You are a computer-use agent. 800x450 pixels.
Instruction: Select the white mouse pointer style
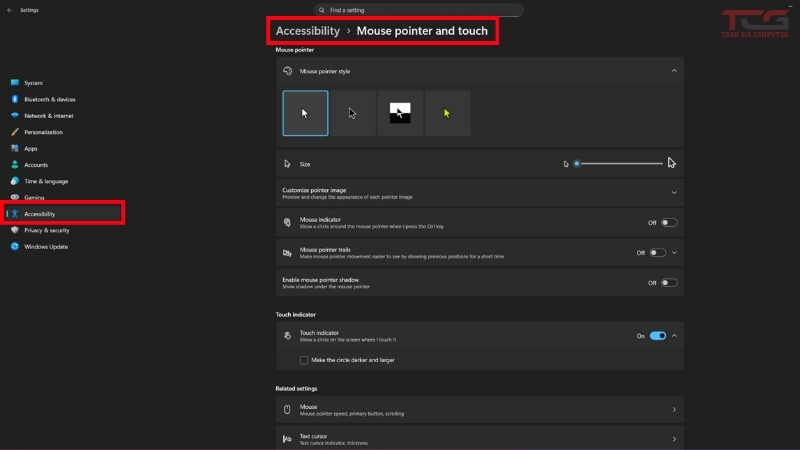(x=305, y=113)
